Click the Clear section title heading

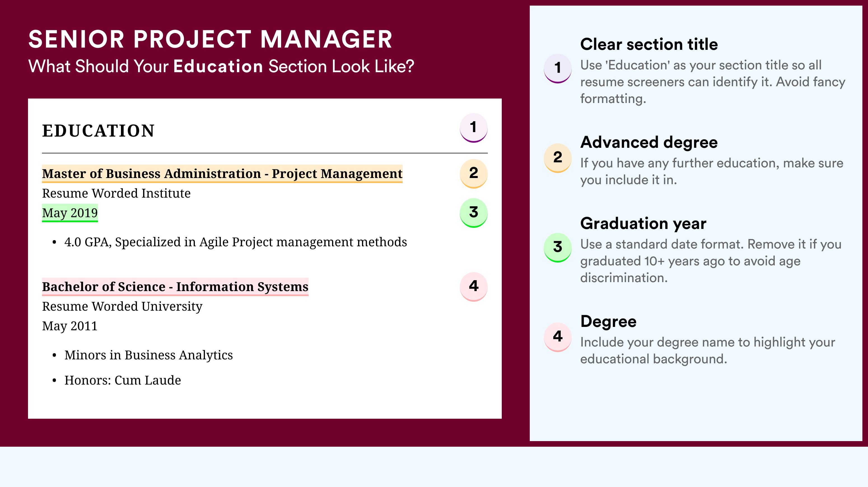click(649, 44)
